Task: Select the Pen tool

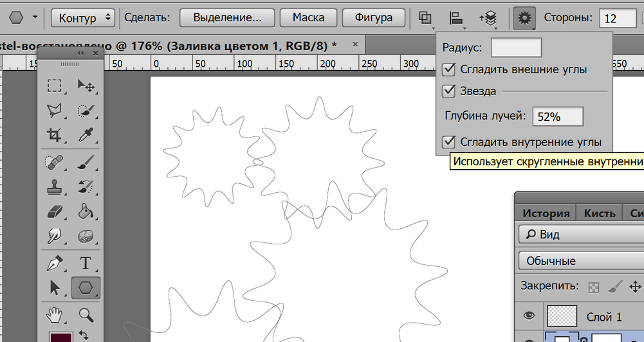Action: [x=54, y=263]
